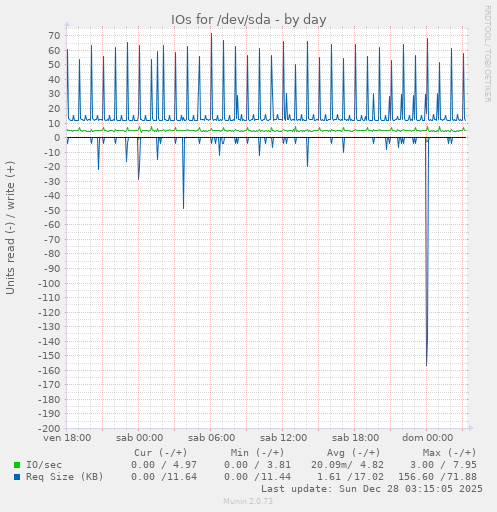Click the y-axis label '-200'

49,428
